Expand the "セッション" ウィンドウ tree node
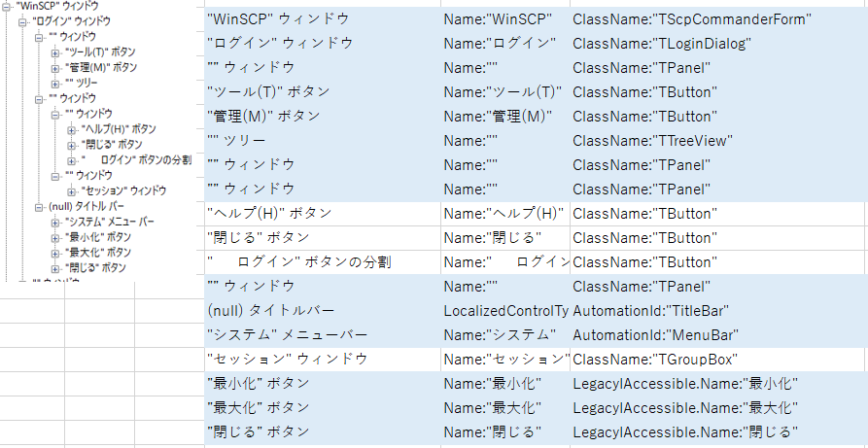 [71, 192]
